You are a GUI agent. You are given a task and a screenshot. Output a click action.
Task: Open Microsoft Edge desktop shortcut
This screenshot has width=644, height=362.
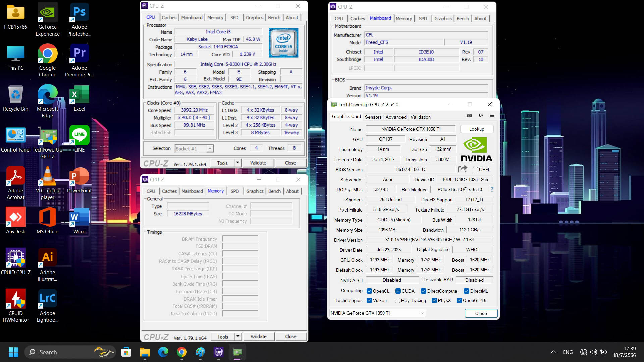tap(47, 101)
